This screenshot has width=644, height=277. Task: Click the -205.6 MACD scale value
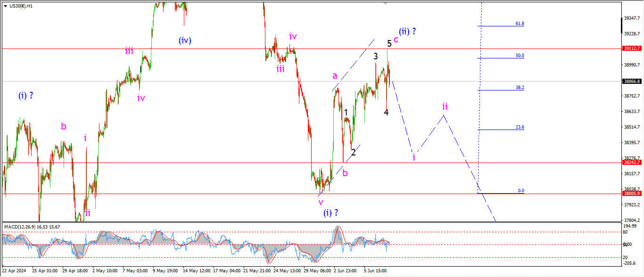(x=630, y=263)
